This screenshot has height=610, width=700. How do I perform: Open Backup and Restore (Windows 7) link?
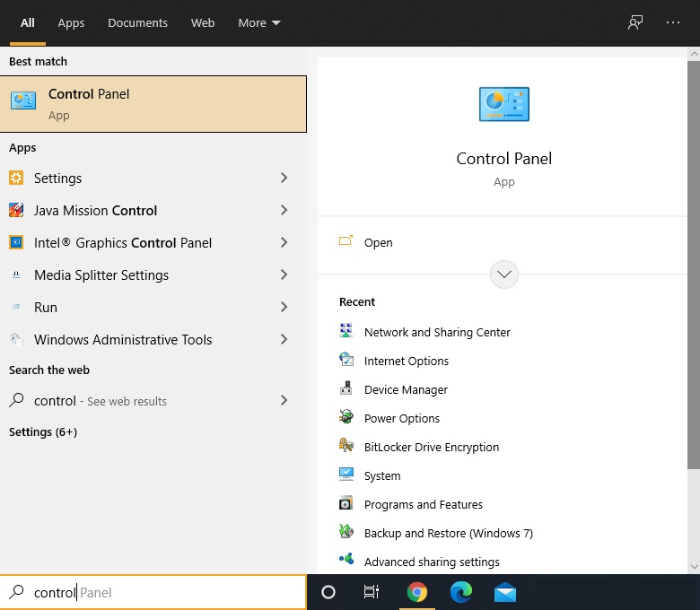(x=448, y=533)
